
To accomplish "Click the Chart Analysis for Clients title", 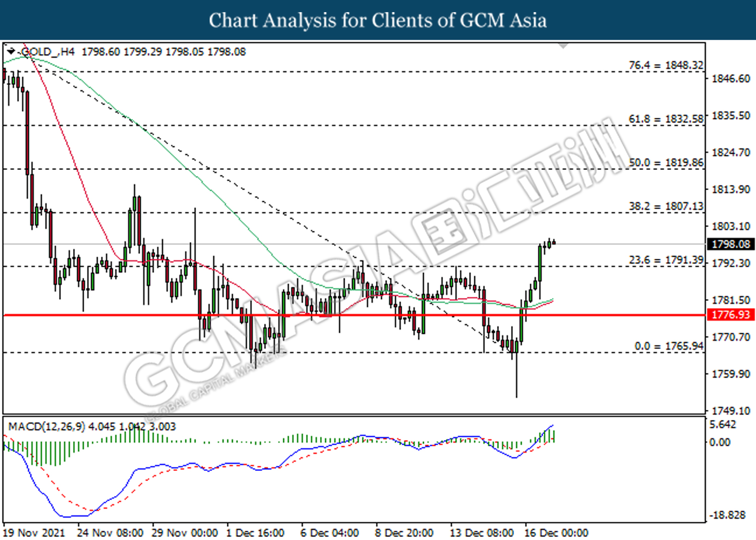I will tap(377, 20).
